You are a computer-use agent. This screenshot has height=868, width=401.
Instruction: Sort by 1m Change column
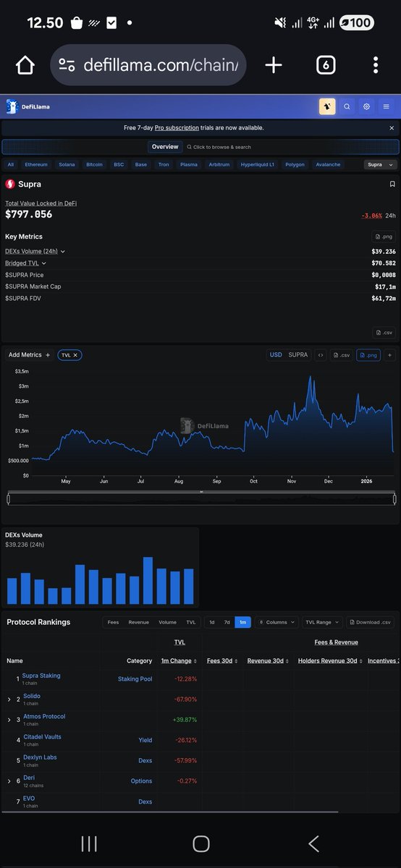click(179, 660)
